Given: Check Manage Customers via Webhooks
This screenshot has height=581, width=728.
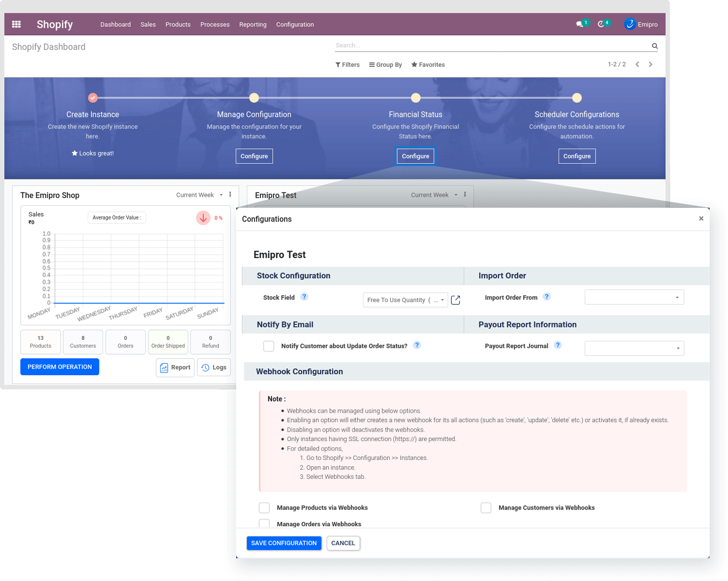Looking at the screenshot, I should 486,508.
